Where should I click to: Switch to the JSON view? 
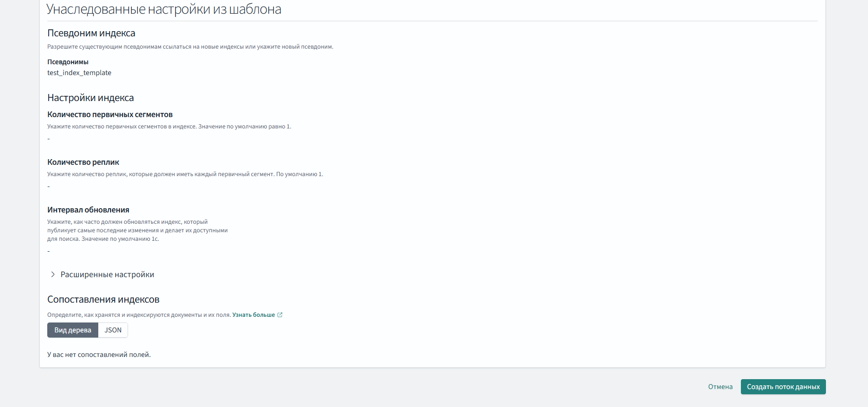113,330
